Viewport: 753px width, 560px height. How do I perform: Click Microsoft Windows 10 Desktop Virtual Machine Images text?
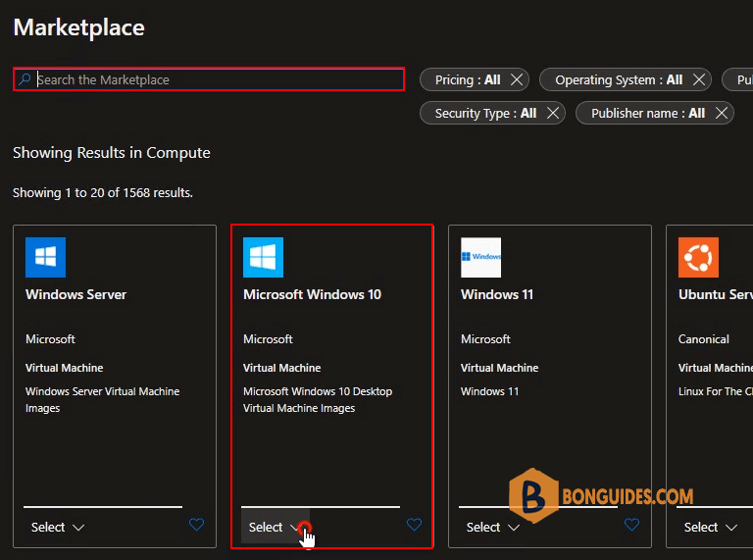[318, 399]
